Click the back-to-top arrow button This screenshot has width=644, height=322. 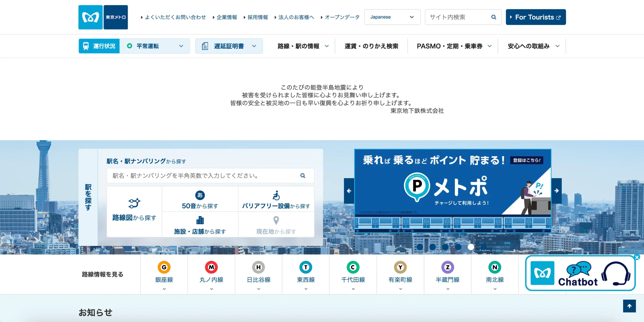click(x=629, y=306)
